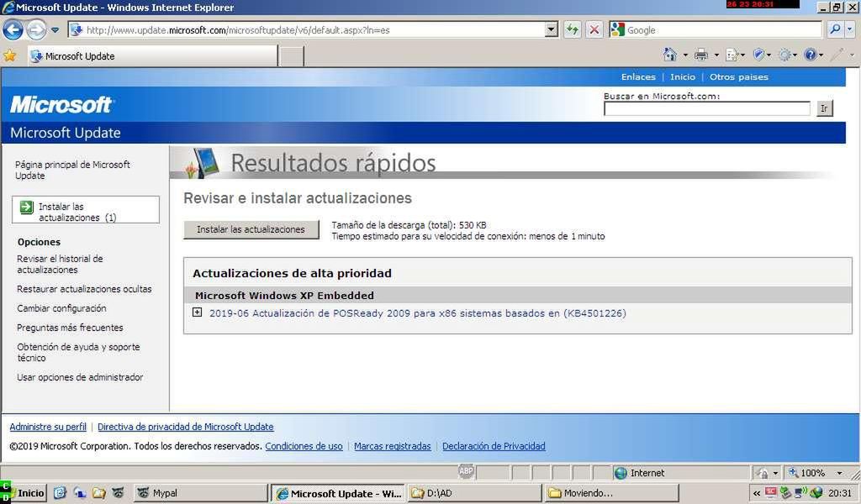Screen dimensions: 861x504
Task: Click the Otros países link
Action: pos(738,76)
